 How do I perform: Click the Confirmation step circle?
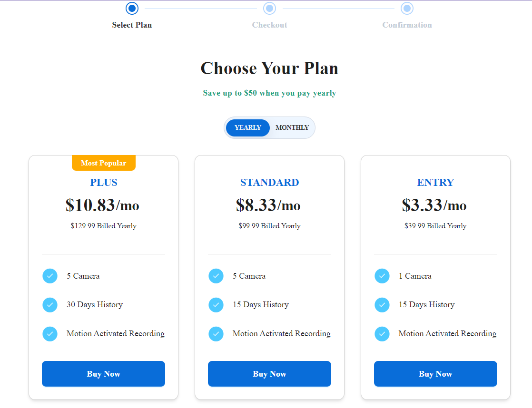coord(407,8)
